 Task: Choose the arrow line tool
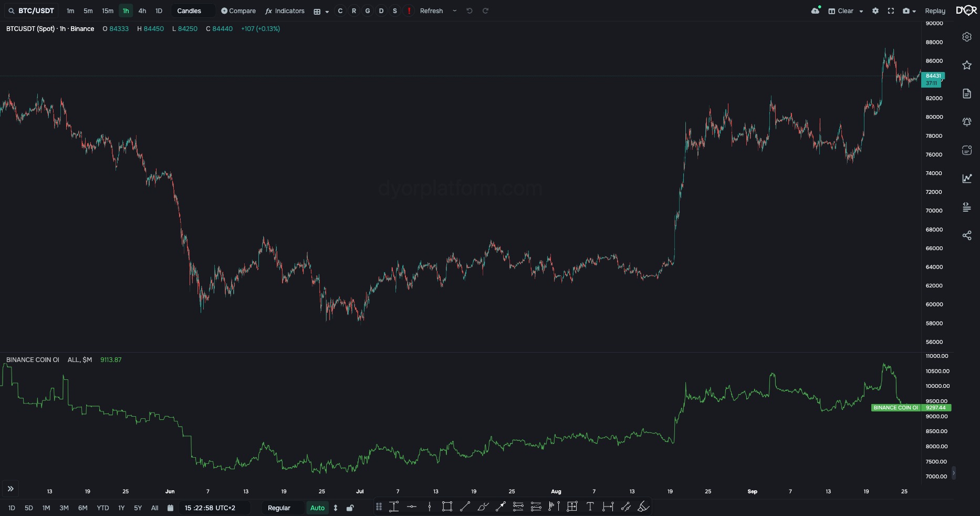(501, 507)
